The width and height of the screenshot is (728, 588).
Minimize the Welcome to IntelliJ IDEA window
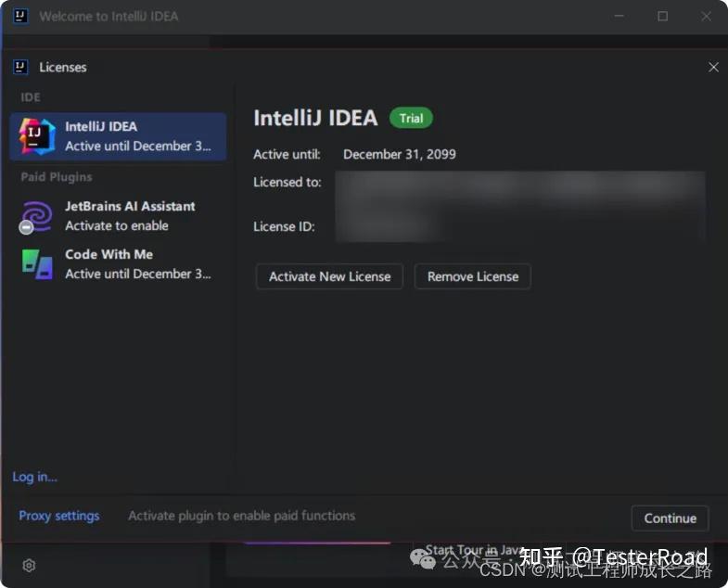(x=619, y=17)
